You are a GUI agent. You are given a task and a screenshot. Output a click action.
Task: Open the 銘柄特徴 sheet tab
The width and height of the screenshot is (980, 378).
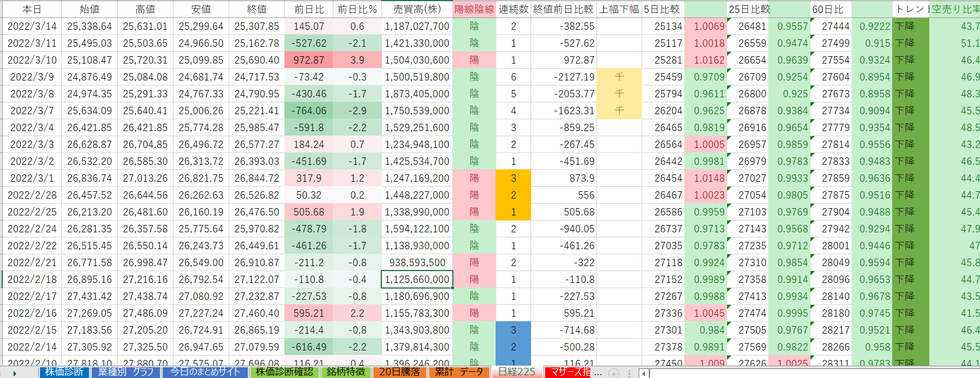[346, 372]
